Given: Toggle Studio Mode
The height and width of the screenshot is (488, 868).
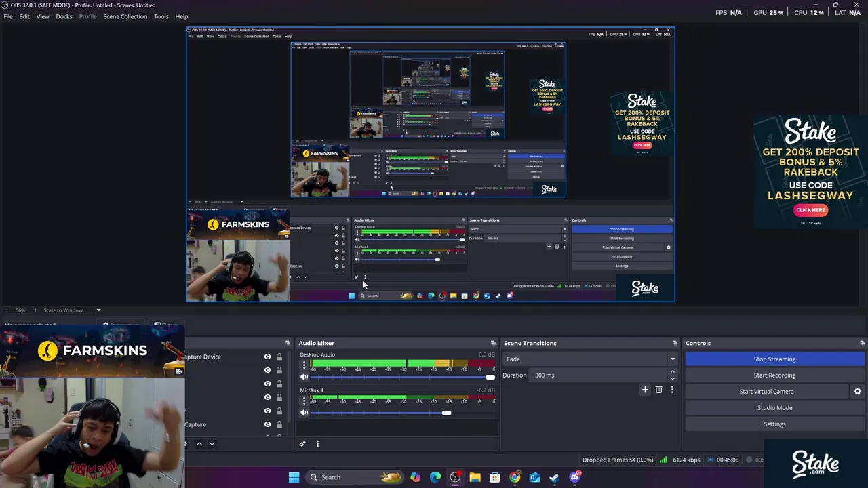Looking at the screenshot, I should [774, 407].
